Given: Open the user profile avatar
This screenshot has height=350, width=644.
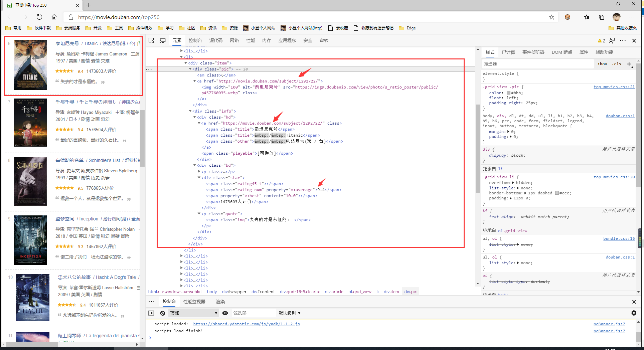Looking at the screenshot, I should [617, 17].
